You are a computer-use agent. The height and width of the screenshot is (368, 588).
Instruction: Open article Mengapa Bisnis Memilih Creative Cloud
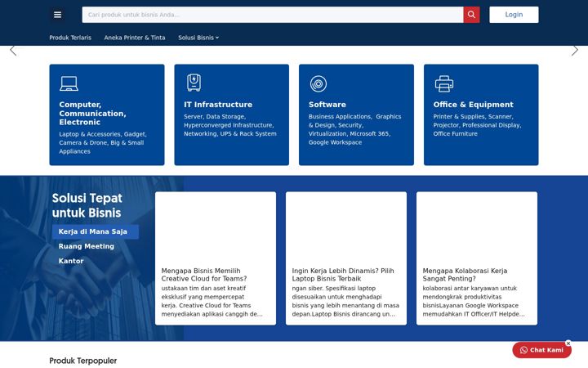[204, 275]
